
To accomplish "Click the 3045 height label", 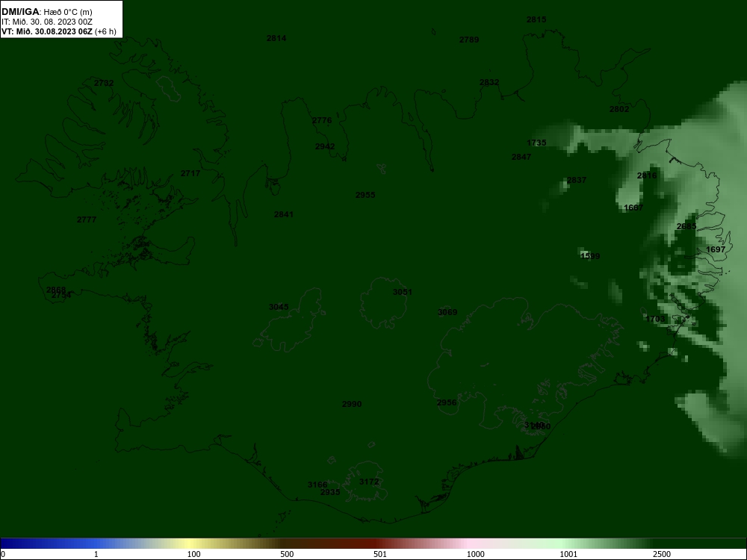I will pyautogui.click(x=279, y=307).
